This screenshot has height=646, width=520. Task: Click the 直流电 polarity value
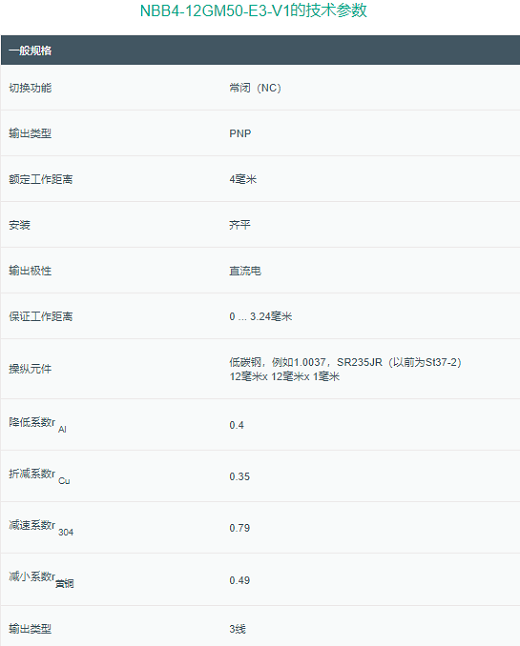click(x=245, y=271)
